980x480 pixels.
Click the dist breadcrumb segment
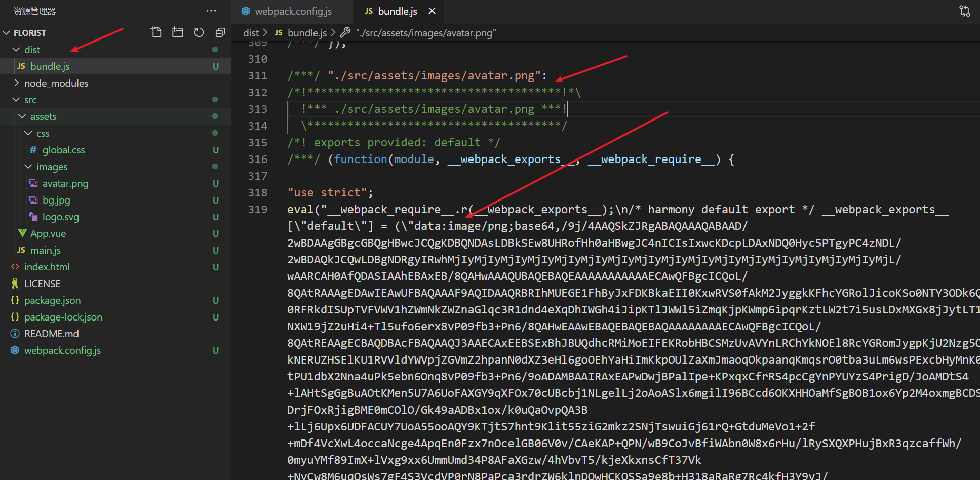coord(251,33)
